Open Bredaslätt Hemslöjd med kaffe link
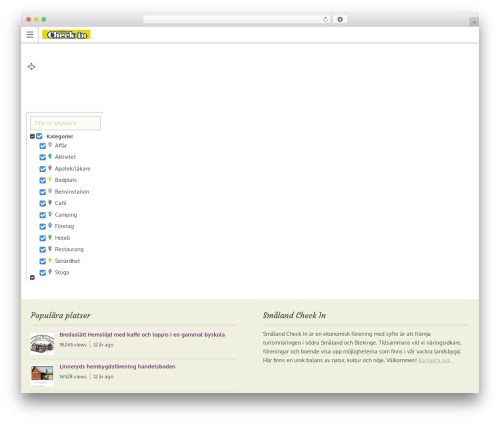The height and width of the screenshot is (423, 500). click(142, 334)
